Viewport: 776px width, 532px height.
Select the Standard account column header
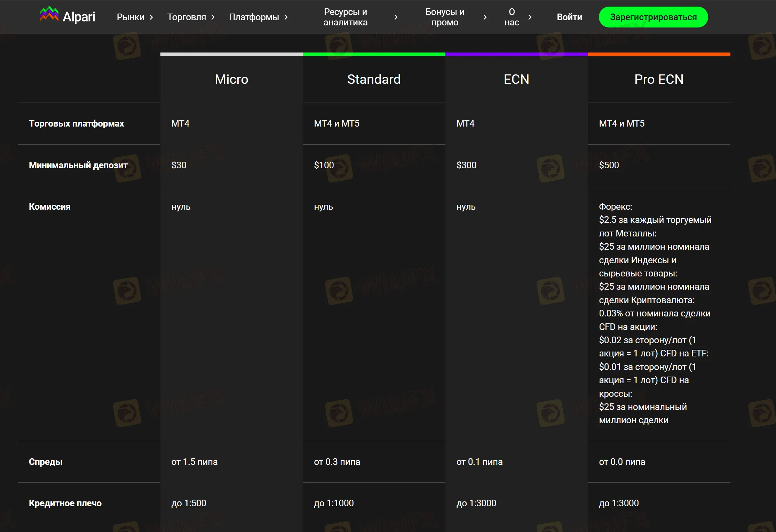point(374,79)
